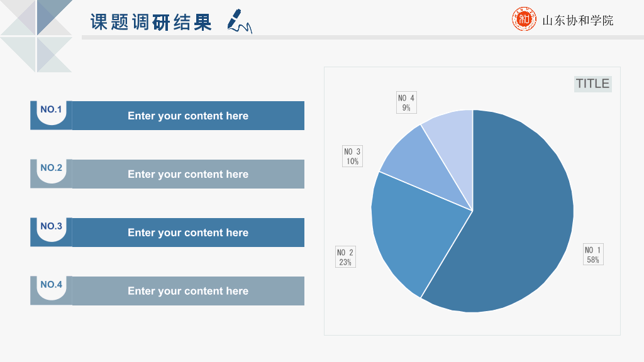The image size is (644, 362).
Task: Click the second 'Enter your content here' bar
Action: click(188, 174)
